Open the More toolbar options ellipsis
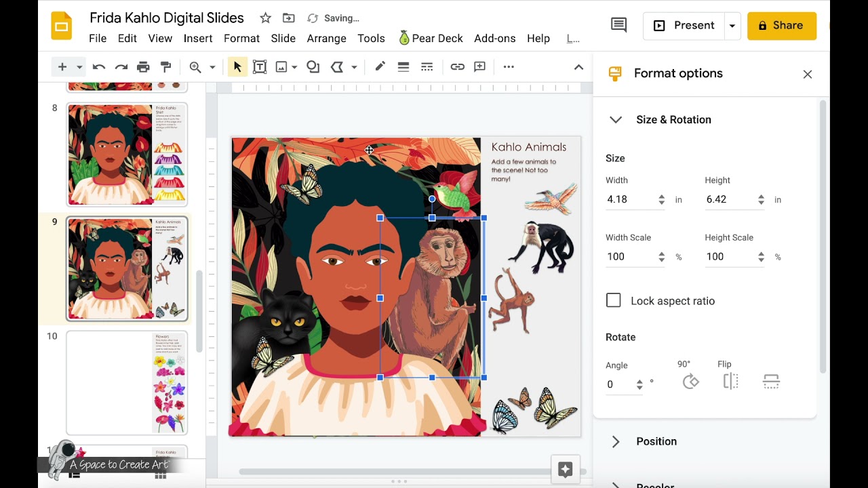This screenshot has width=868, height=488. coord(509,66)
